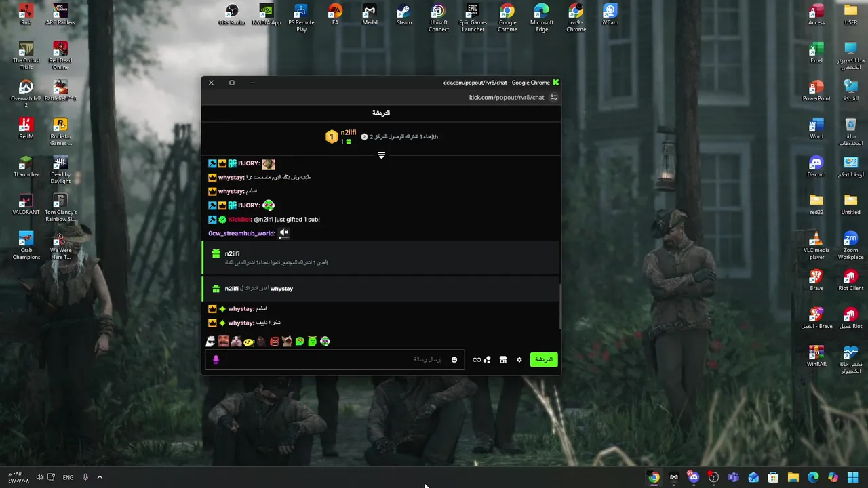Image resolution: width=868 pixels, height=488 pixels.
Task: Click the green gift icon on n2iifi card
Action: tap(216, 253)
